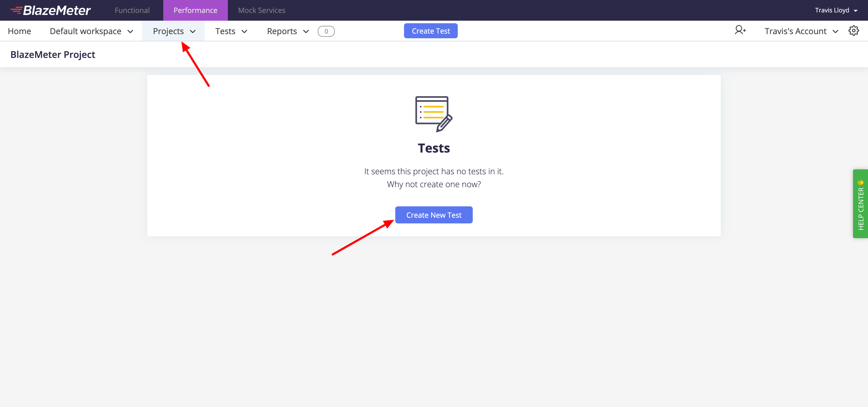The width and height of the screenshot is (868, 407).
Task: Go to Home in navigation bar
Action: 20,31
